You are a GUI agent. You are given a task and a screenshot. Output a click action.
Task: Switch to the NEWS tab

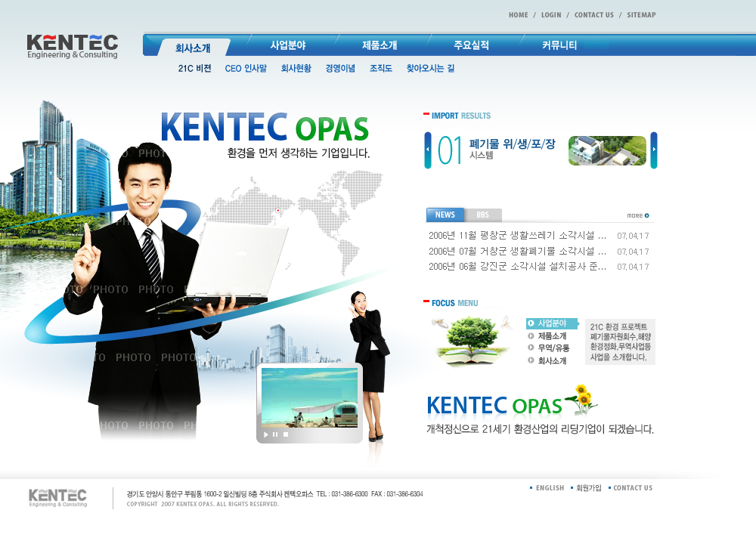click(445, 215)
